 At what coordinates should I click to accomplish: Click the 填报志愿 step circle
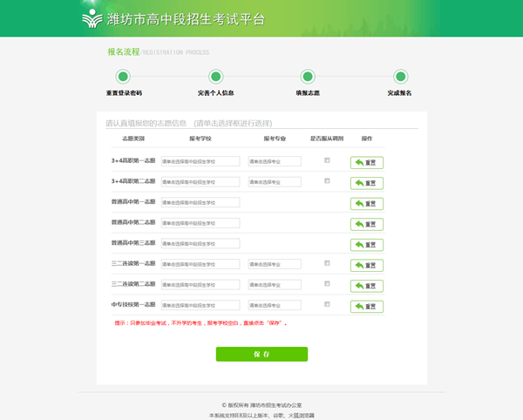[308, 77]
